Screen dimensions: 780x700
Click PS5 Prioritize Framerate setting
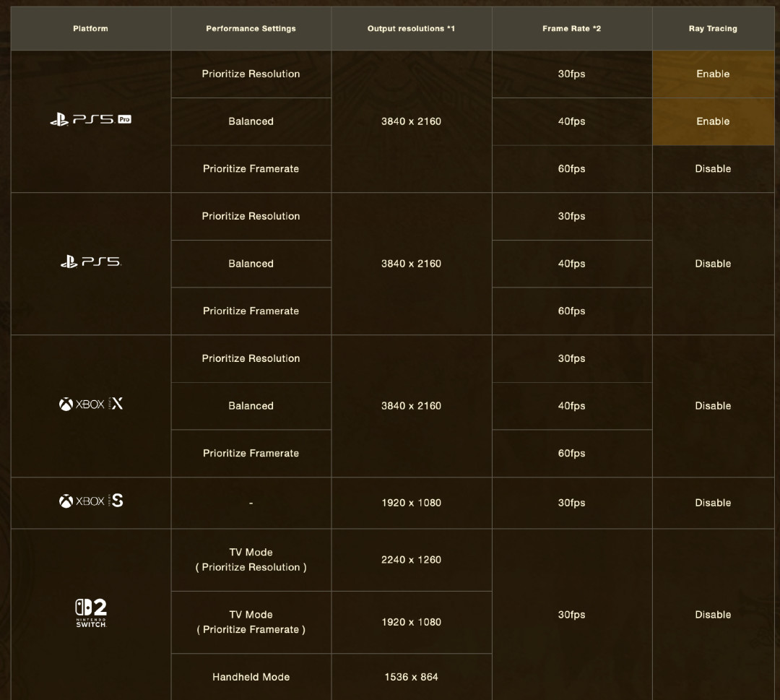pos(251,311)
